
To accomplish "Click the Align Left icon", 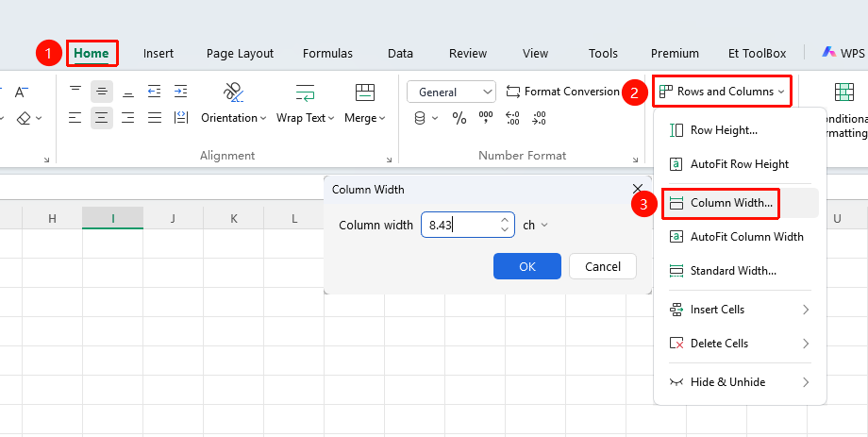I will point(75,117).
